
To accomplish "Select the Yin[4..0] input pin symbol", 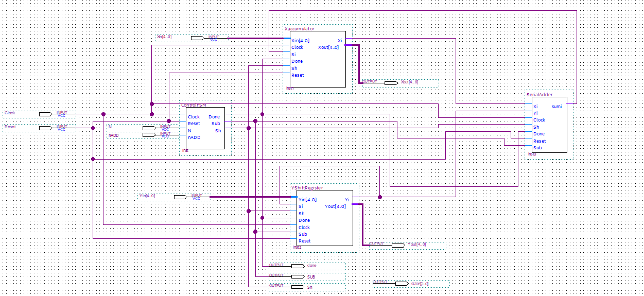I will tap(181, 197).
